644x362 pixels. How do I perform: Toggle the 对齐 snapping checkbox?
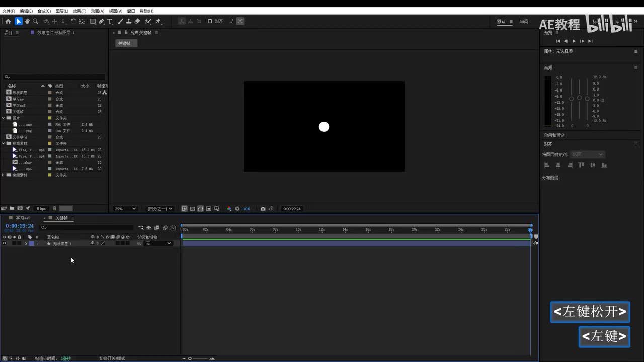pos(210,21)
